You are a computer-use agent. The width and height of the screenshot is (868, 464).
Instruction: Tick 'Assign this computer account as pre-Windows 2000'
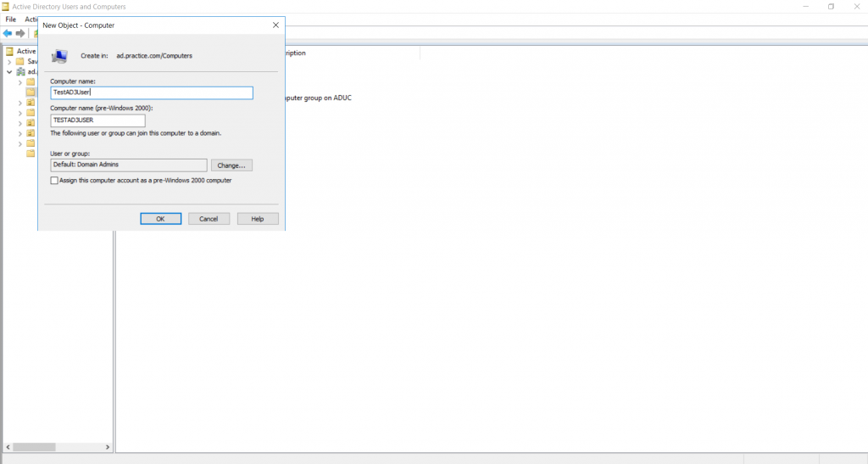[54, 181]
